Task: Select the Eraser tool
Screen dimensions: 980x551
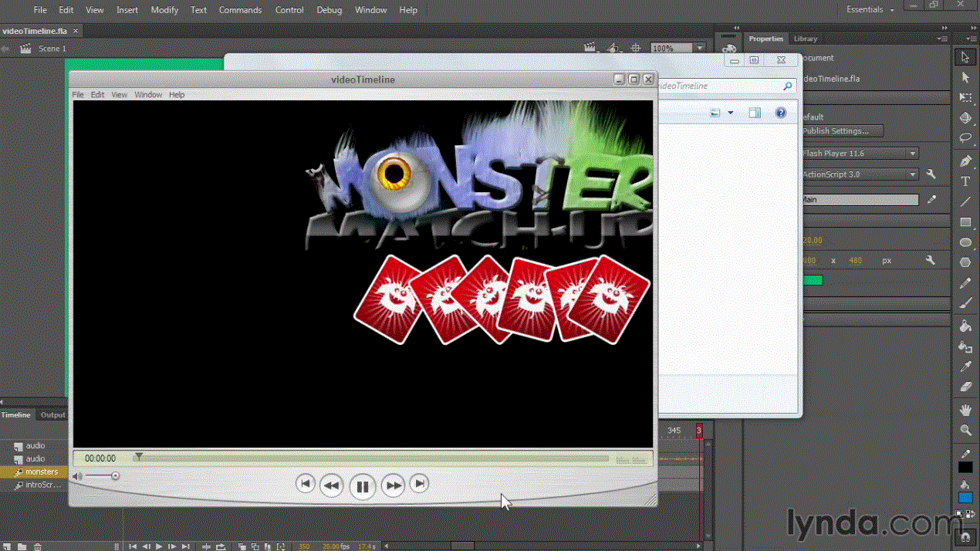Action: coord(965,387)
